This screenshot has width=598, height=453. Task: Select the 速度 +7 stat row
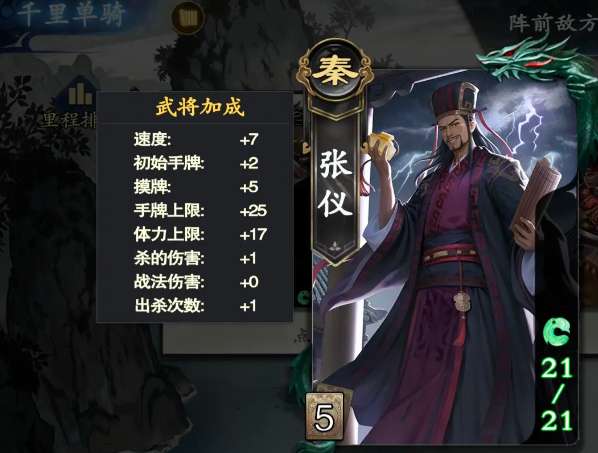[196, 140]
